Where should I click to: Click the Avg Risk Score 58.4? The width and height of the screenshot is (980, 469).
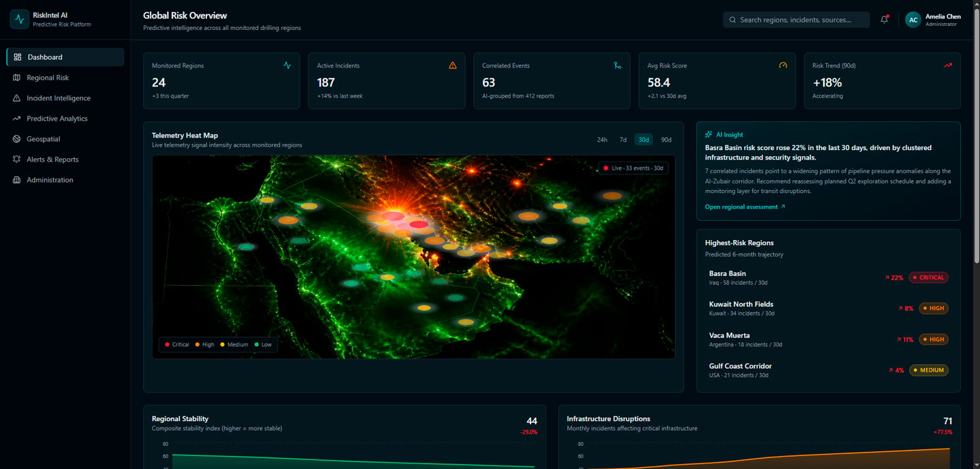coord(659,82)
